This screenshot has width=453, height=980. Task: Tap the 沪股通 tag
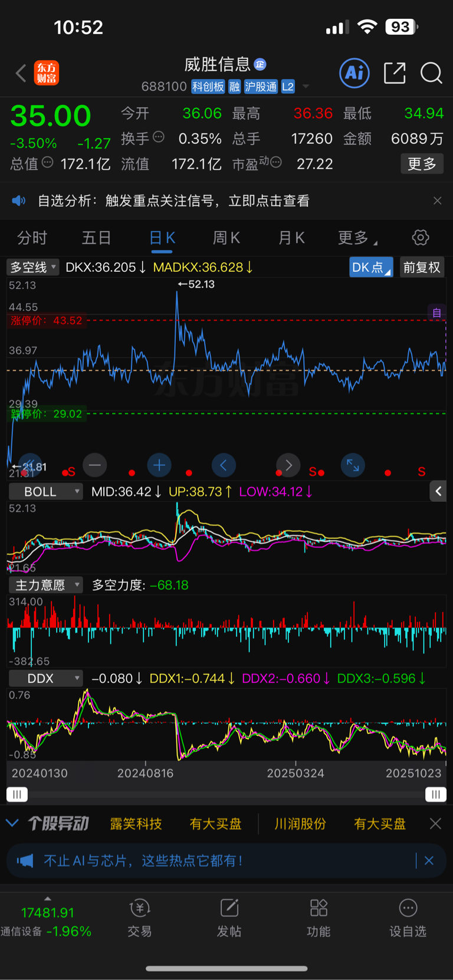(x=261, y=87)
